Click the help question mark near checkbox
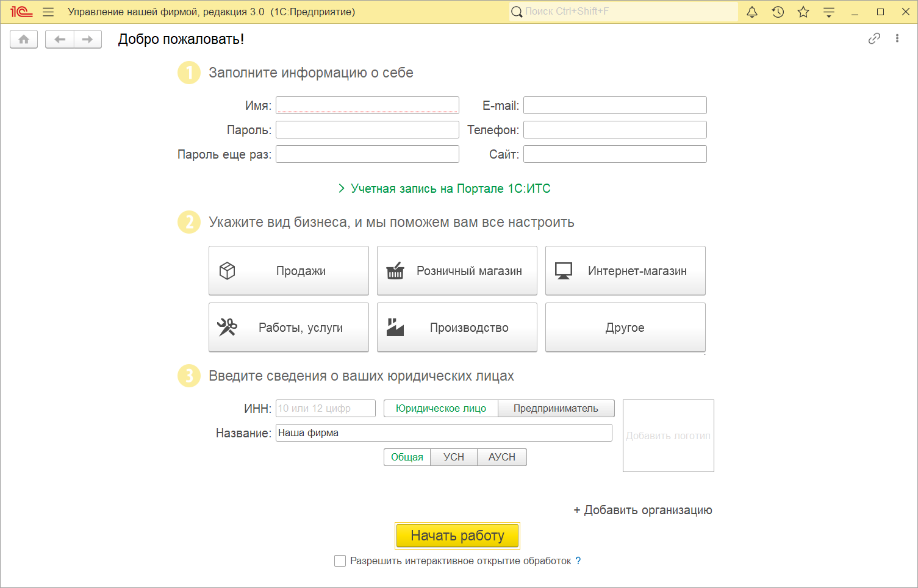This screenshot has height=588, width=918. 578,561
